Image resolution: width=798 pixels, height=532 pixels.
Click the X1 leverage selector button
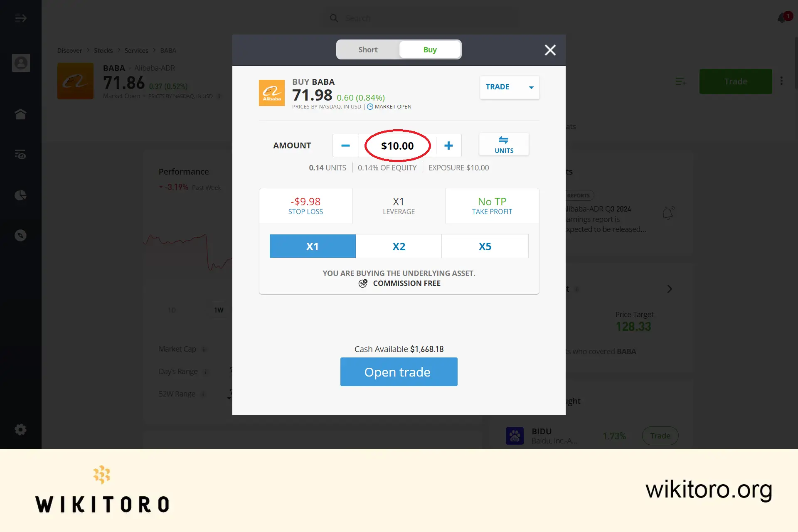[x=312, y=246]
